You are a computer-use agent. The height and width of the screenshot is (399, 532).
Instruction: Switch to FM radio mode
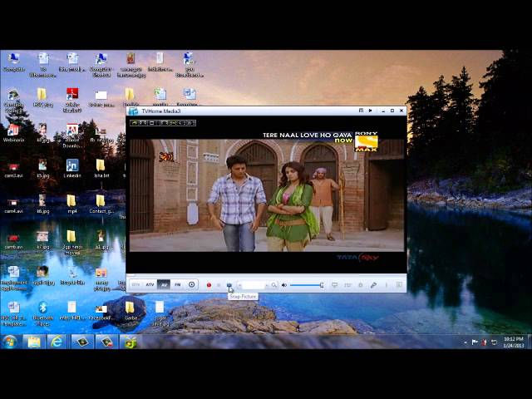[177, 284]
